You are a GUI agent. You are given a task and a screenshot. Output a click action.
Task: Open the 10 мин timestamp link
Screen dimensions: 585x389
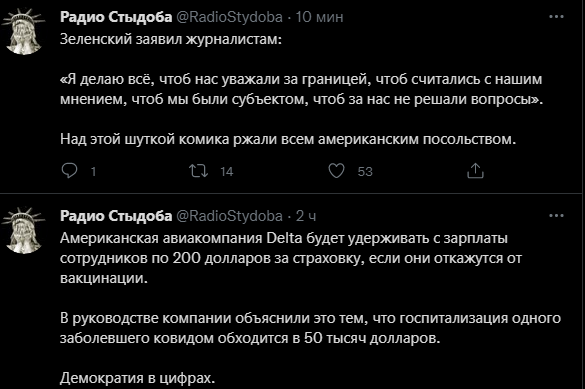click(x=319, y=17)
